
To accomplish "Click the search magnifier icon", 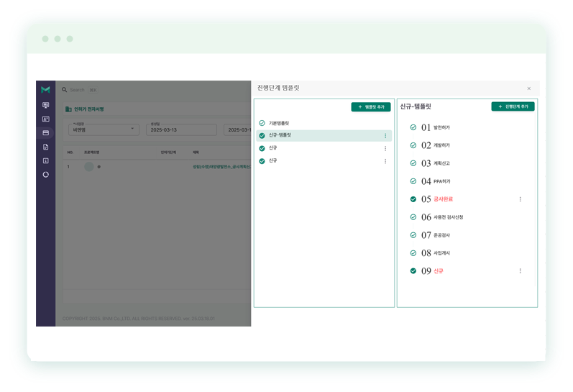I will pyautogui.click(x=65, y=90).
